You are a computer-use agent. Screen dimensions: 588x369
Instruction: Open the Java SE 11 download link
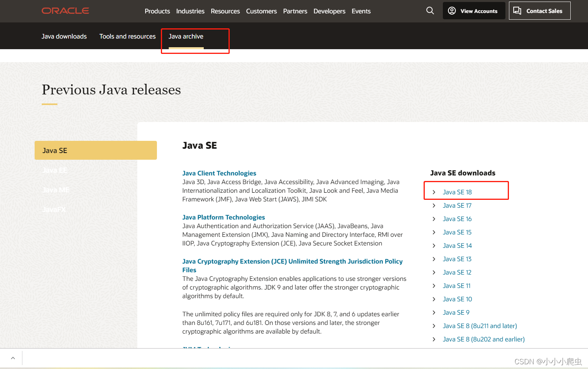click(x=457, y=286)
